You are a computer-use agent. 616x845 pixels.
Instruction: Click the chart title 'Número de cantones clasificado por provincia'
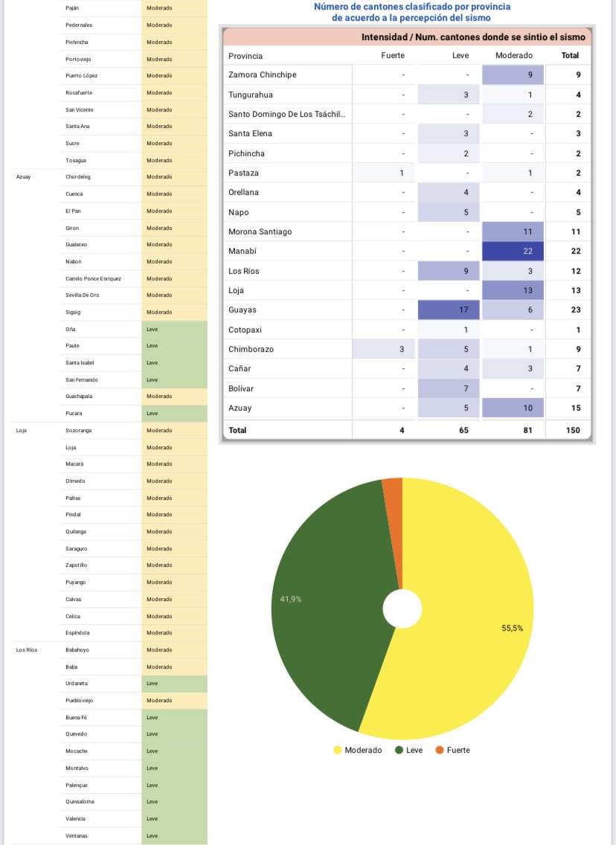tap(412, 7)
